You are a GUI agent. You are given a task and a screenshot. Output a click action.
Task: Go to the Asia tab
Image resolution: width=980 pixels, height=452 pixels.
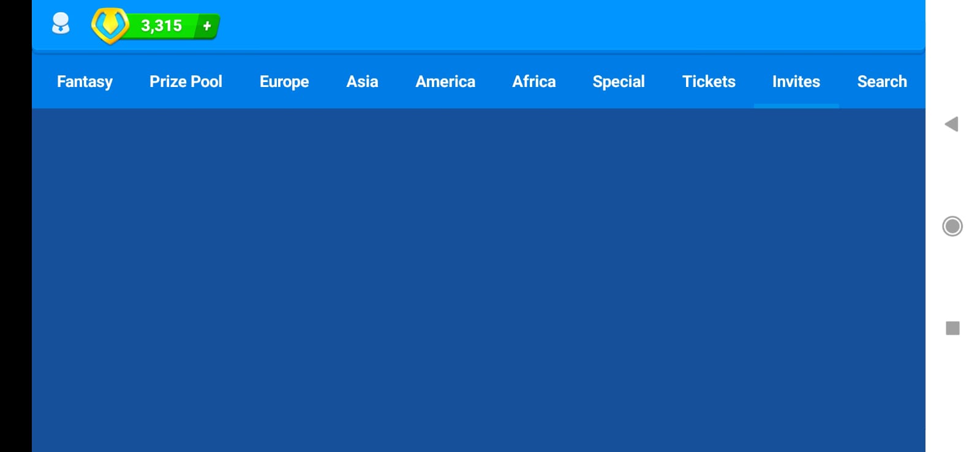point(362,81)
